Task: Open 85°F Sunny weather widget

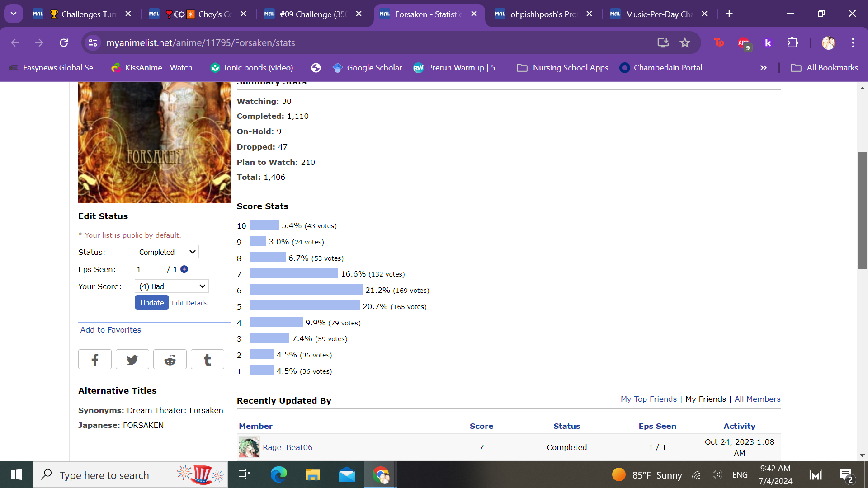Action: point(647,475)
